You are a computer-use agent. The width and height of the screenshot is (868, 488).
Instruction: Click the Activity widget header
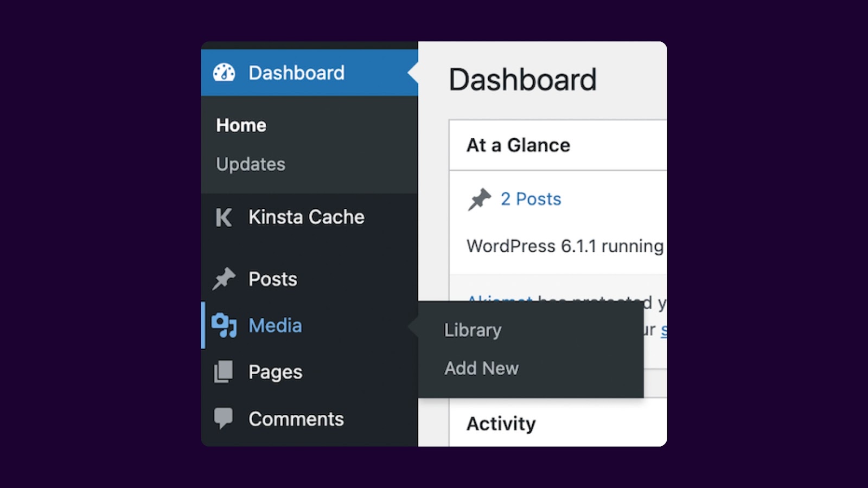[558, 423]
